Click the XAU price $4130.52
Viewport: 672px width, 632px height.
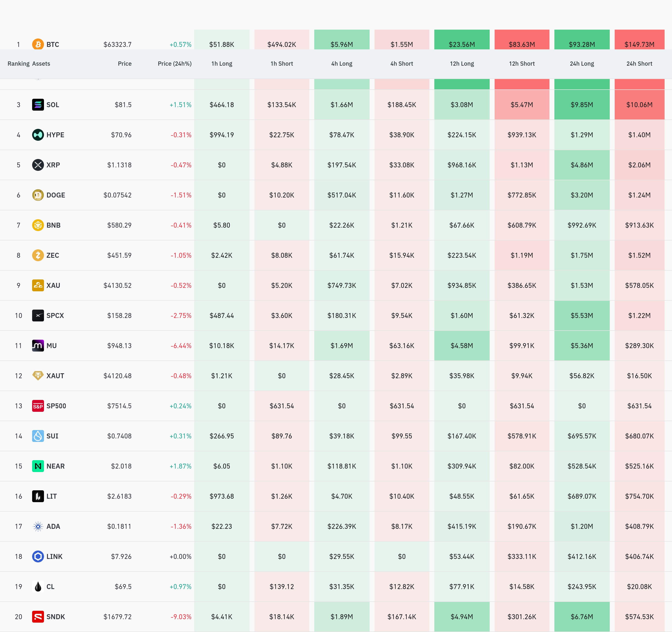[x=117, y=285]
